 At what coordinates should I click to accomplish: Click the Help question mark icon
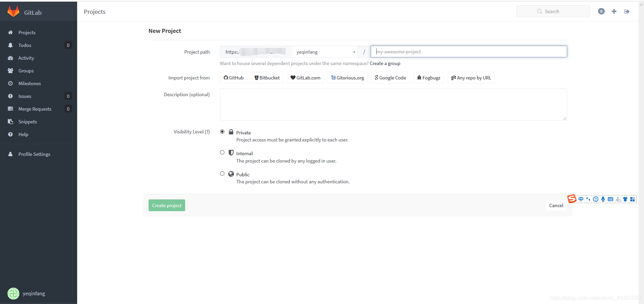pyautogui.click(x=10, y=134)
